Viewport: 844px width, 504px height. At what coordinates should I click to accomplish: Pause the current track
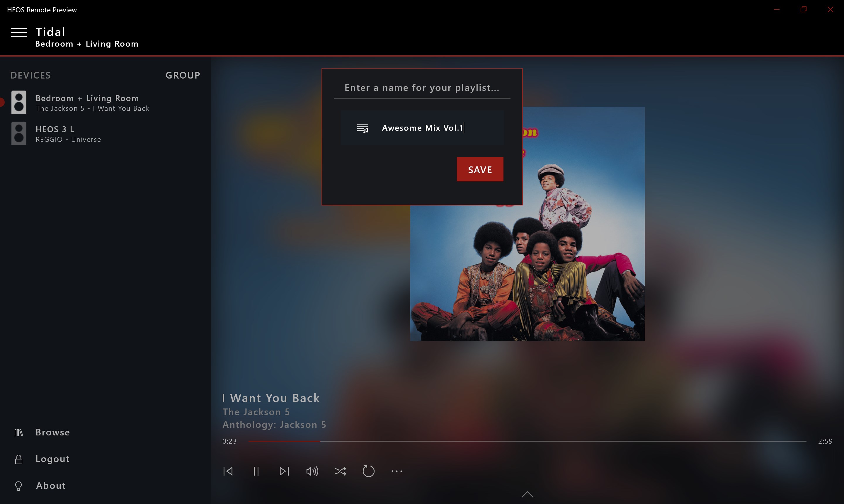point(256,471)
